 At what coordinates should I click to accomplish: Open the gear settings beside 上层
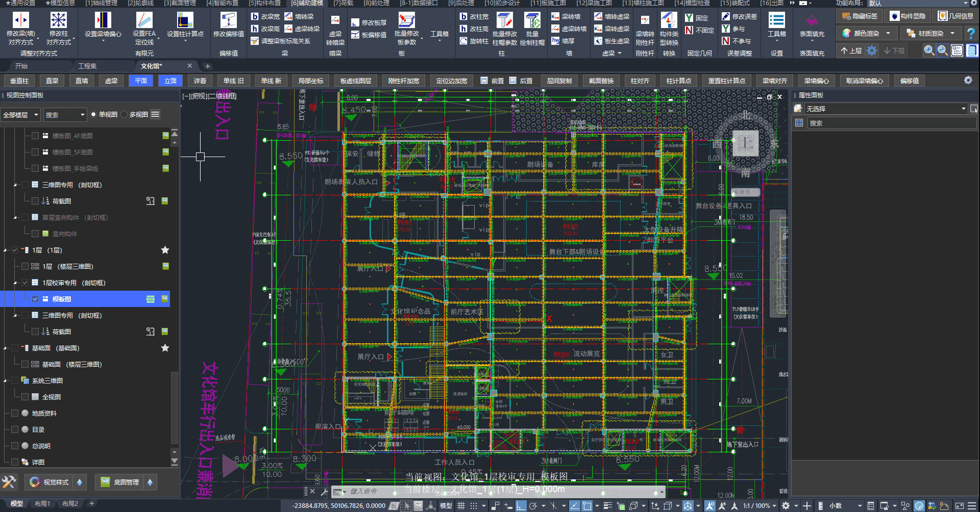click(x=872, y=50)
